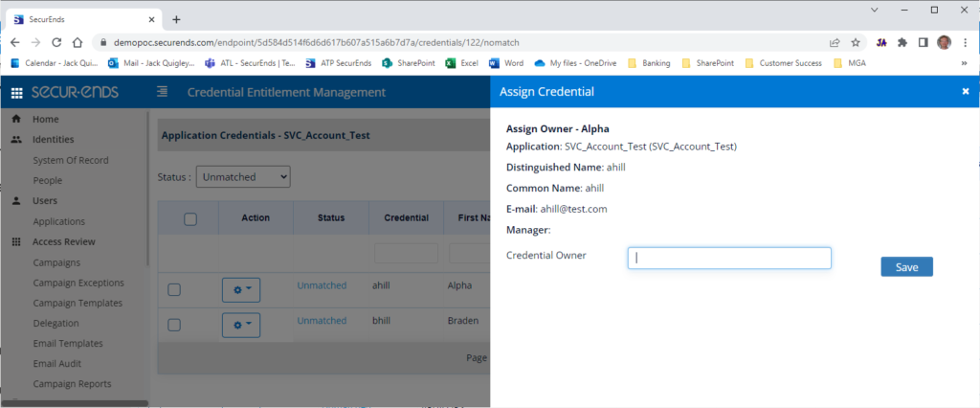
Task: Open the Excel bookmark
Action: pos(462,62)
